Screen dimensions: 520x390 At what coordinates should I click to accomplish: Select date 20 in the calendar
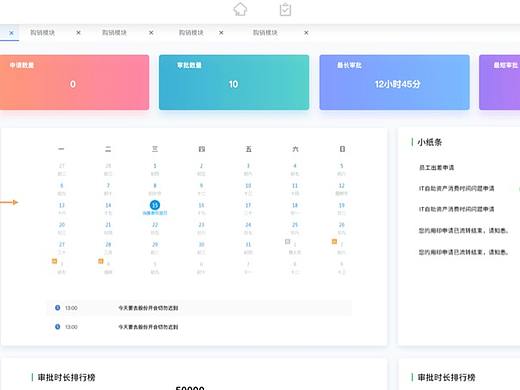[x=62, y=225]
